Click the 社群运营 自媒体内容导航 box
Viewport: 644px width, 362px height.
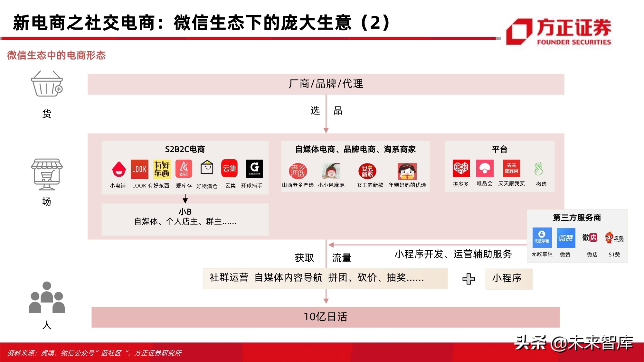[x=325, y=278]
